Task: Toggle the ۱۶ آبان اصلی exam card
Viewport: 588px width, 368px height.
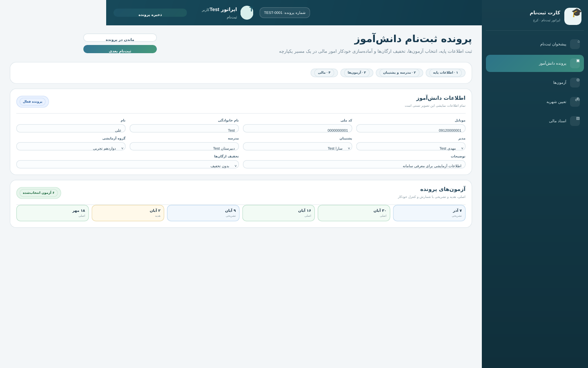Action: tap(278, 213)
